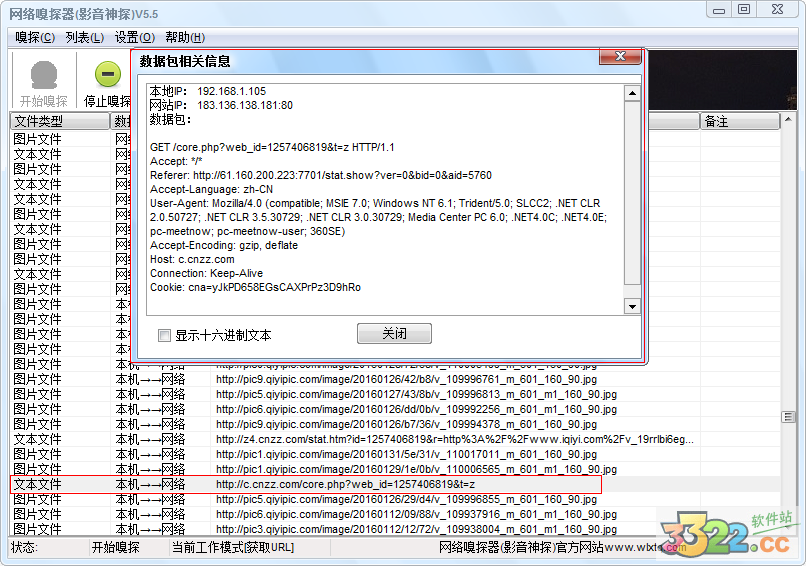Image resolution: width=806 pixels, height=566 pixels.
Task: Maximize the 网络嗅探器 window
Action: 744,10
